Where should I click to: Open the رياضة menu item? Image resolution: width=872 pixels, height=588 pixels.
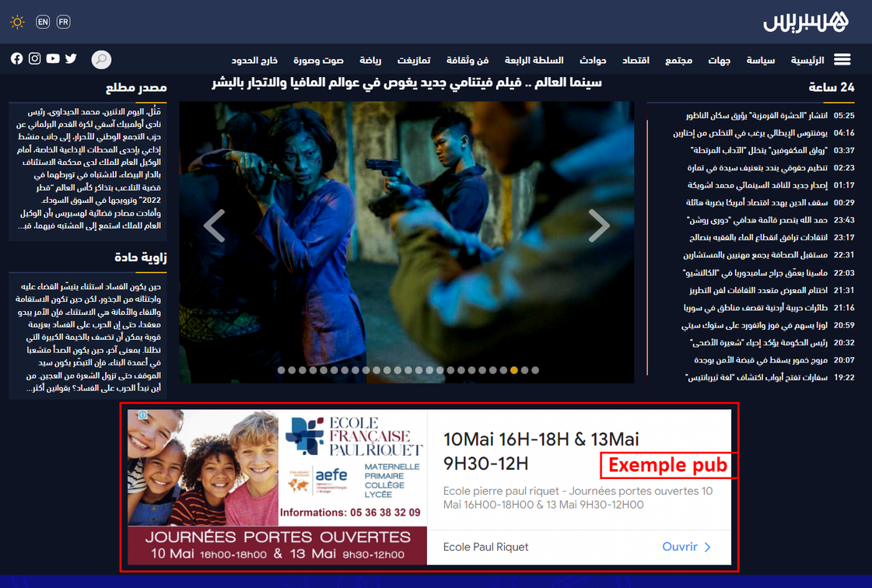[x=370, y=60]
